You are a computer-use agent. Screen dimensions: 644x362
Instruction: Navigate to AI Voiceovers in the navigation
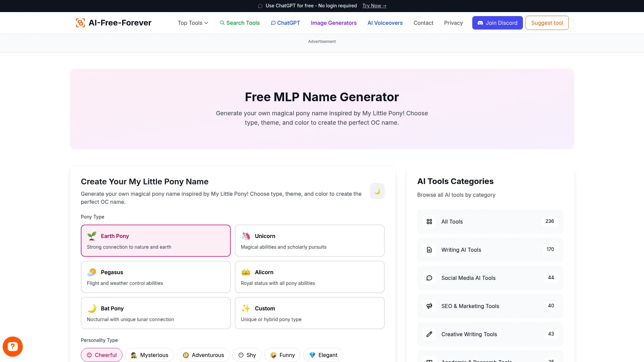coord(385,23)
